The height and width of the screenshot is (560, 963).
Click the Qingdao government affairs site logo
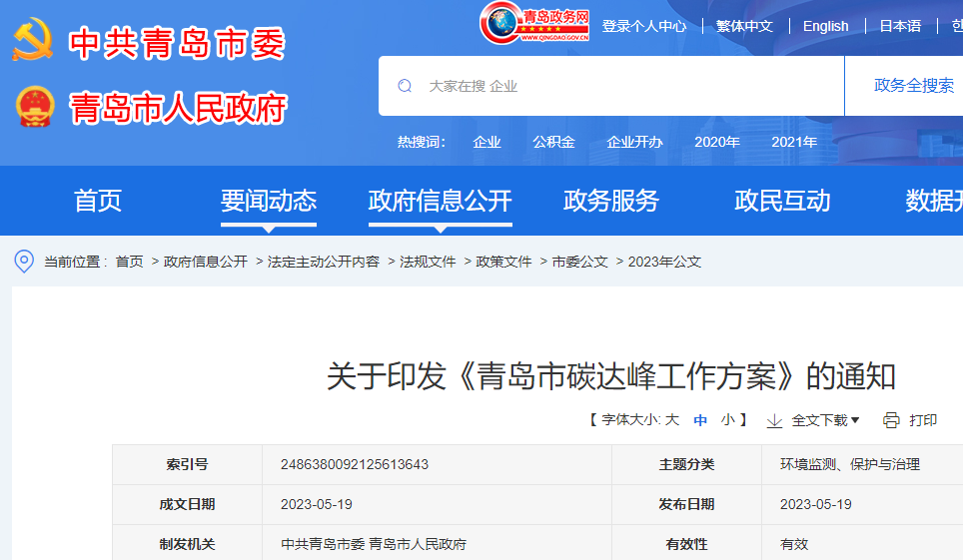tap(534, 23)
